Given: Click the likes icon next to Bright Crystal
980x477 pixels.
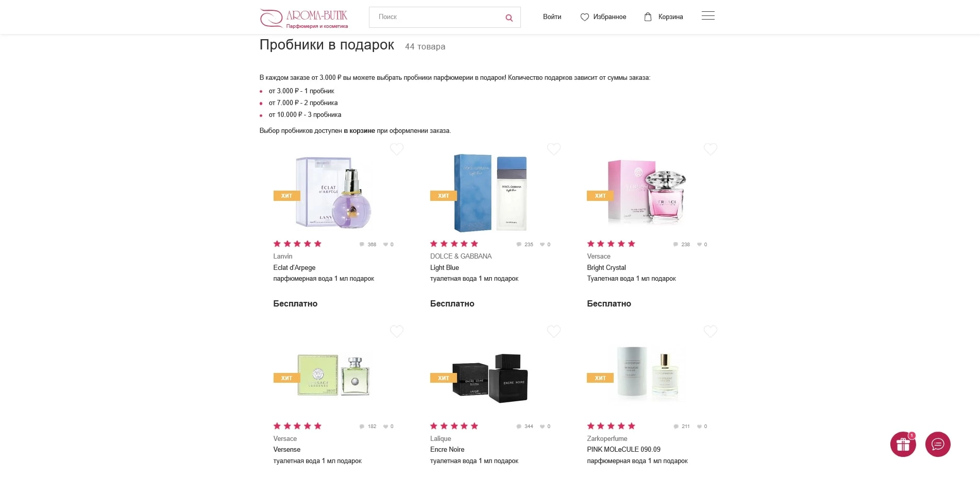Looking at the screenshot, I should (x=700, y=244).
